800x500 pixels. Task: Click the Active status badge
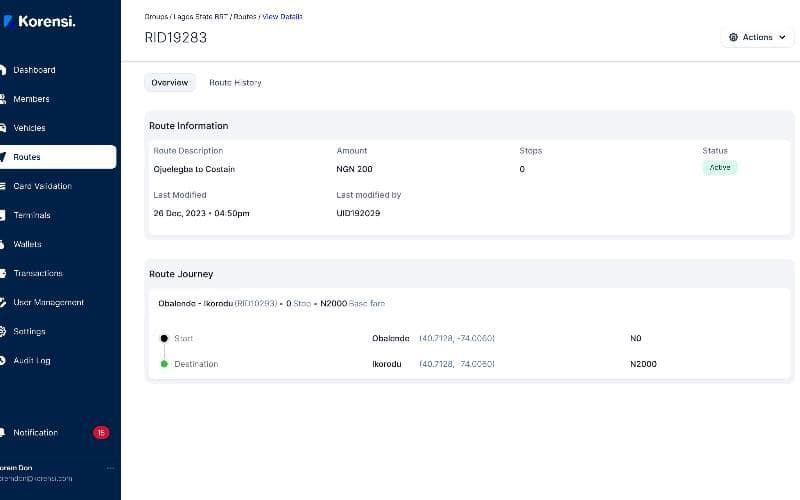[720, 167]
